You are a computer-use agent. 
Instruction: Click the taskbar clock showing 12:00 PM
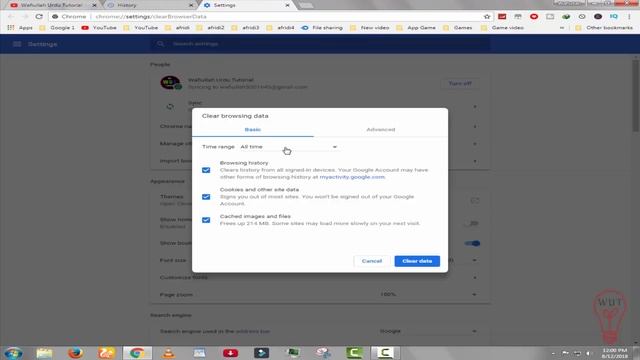pyautogui.click(x=614, y=353)
